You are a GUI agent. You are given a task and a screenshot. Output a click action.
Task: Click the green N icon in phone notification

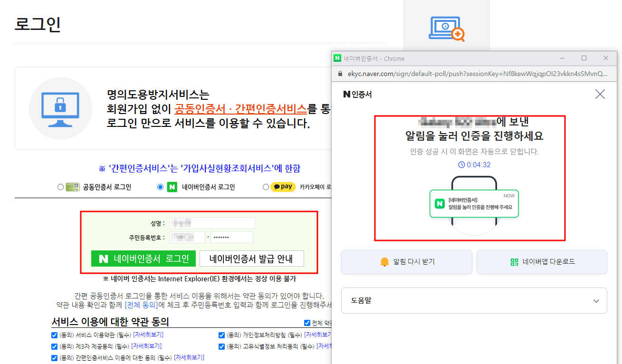(440, 204)
